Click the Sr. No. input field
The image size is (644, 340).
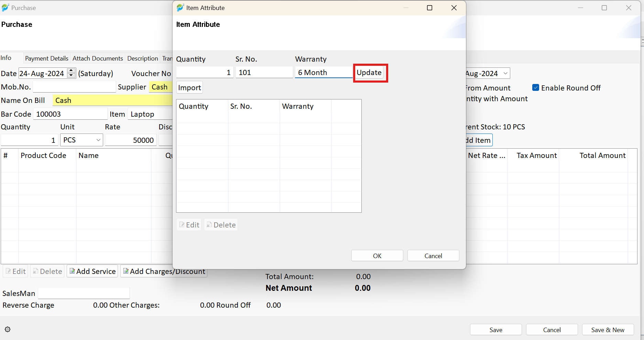[264, 73]
